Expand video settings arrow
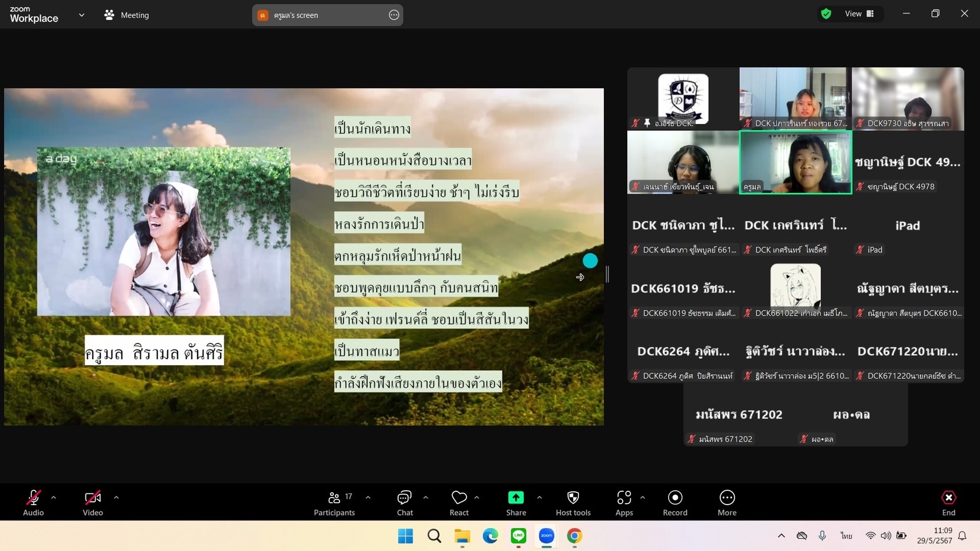The image size is (980, 551). 116,498
